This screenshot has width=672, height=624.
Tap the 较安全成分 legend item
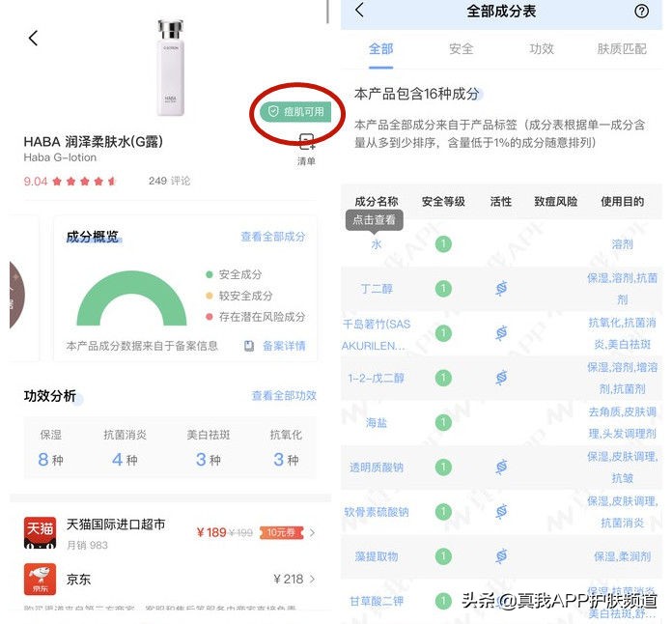point(239,296)
